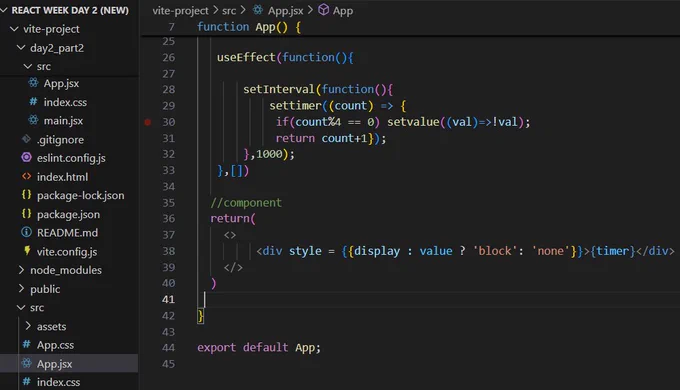
Task: Collapse the day2_part2 folder chevron
Action: (21, 48)
